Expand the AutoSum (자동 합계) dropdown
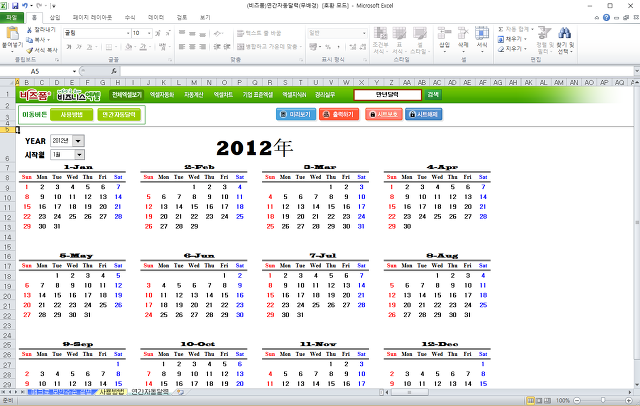Viewport: 640px width, 406px height. (532, 29)
